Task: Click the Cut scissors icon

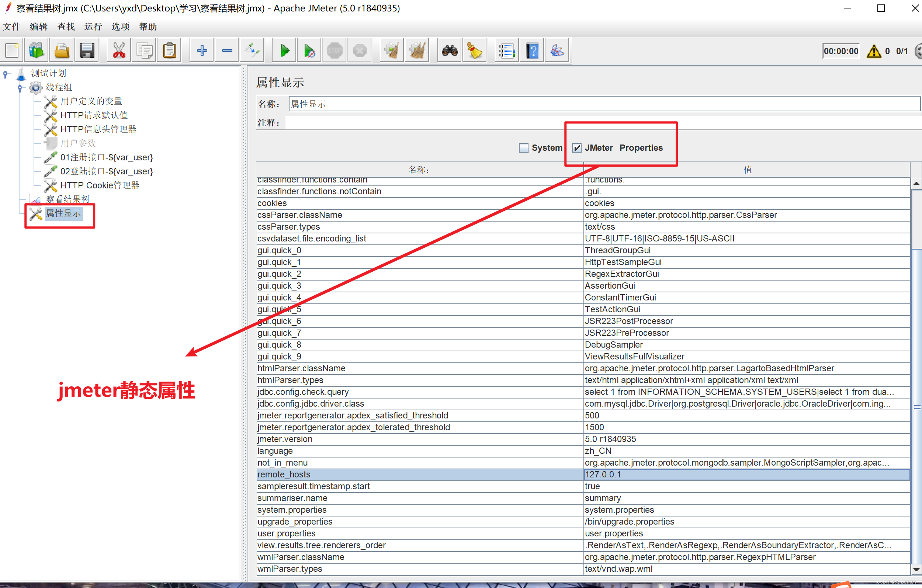Action: coord(119,51)
